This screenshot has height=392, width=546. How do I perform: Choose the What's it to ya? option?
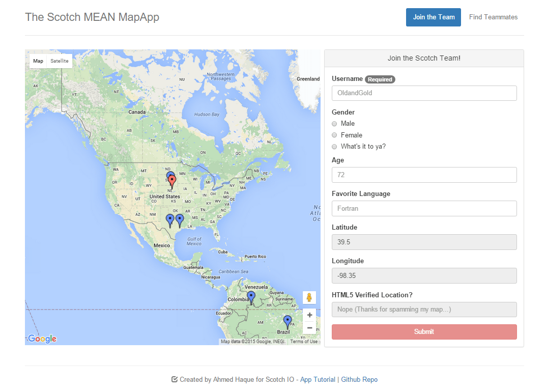(334, 147)
